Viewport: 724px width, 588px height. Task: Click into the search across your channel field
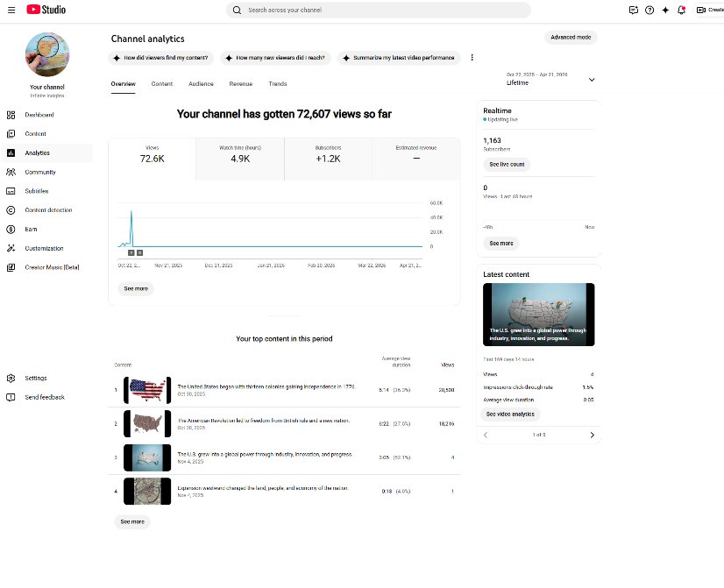[x=378, y=10]
